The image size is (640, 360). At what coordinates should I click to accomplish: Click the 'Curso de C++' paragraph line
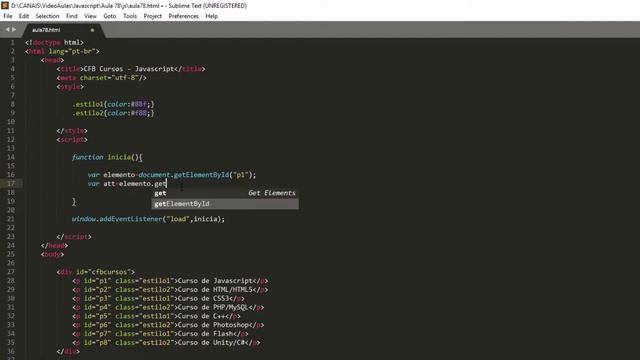point(156,316)
